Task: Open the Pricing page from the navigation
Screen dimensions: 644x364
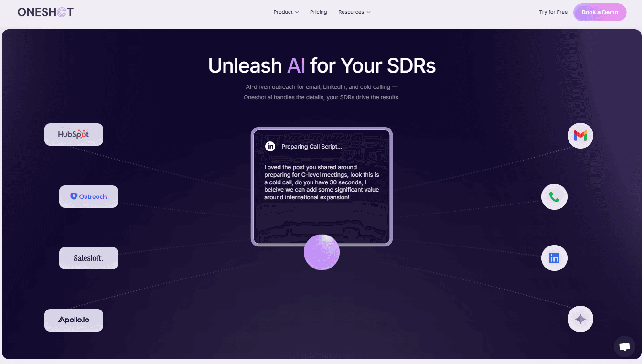Action: pos(318,12)
